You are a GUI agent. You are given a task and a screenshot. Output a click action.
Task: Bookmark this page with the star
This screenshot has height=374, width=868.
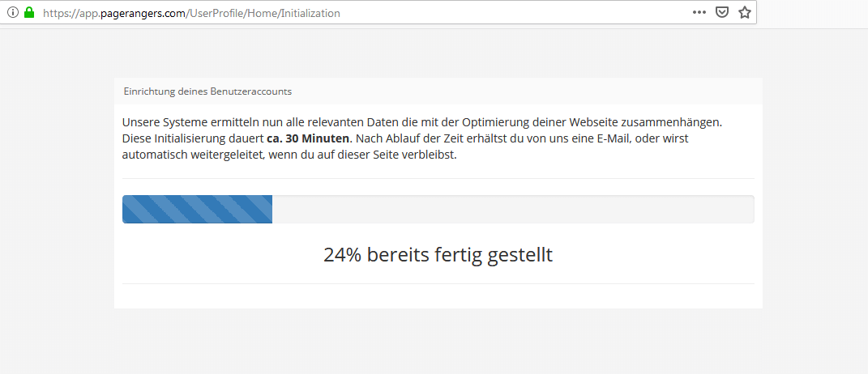point(745,12)
